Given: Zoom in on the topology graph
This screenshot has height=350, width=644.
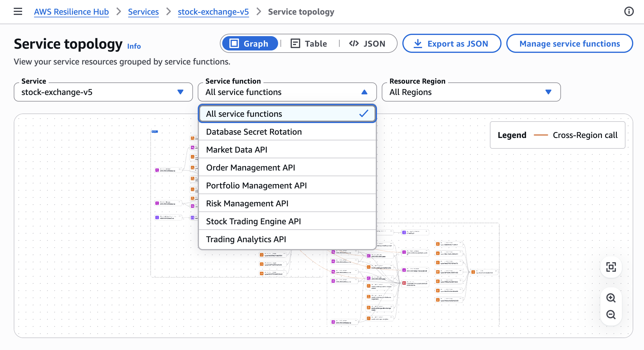Looking at the screenshot, I should click(x=611, y=298).
